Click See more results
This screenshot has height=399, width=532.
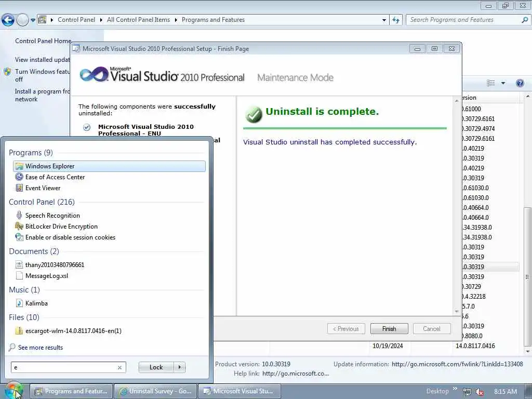pyautogui.click(x=41, y=348)
